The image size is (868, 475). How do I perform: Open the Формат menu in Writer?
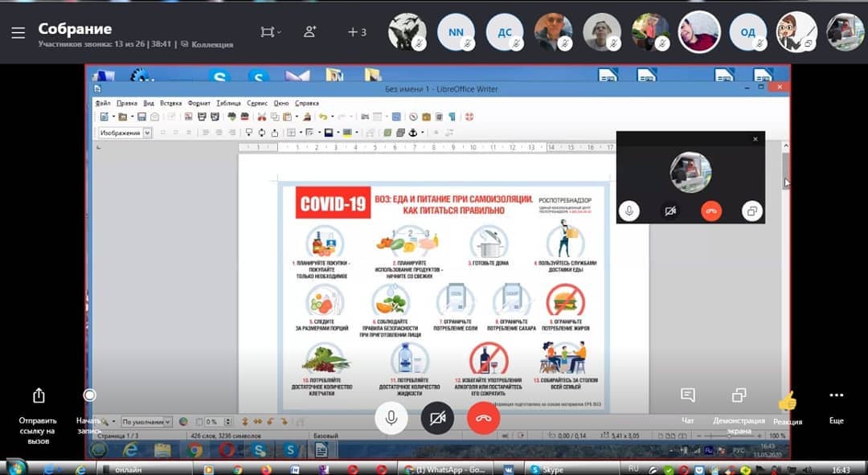[199, 103]
